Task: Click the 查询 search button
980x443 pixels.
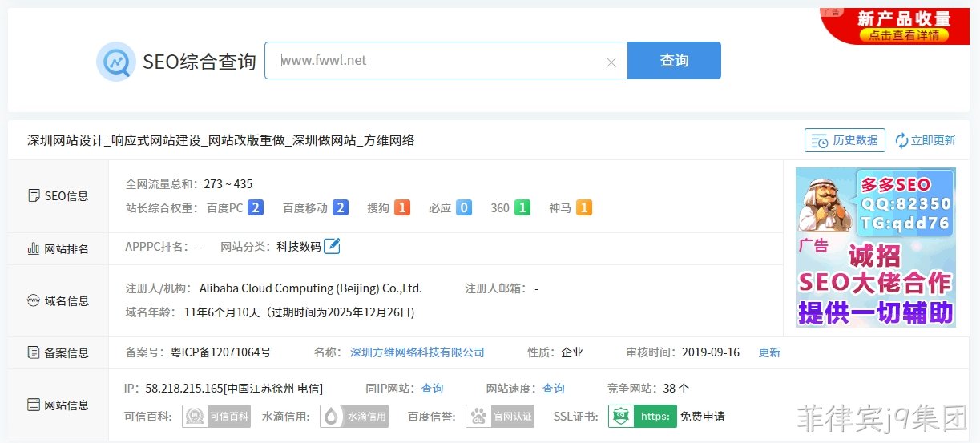Action: 674,61
